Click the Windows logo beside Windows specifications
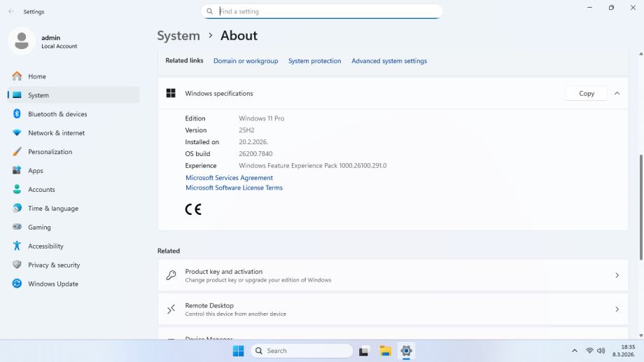Image resolution: width=644 pixels, height=362 pixels. click(171, 93)
